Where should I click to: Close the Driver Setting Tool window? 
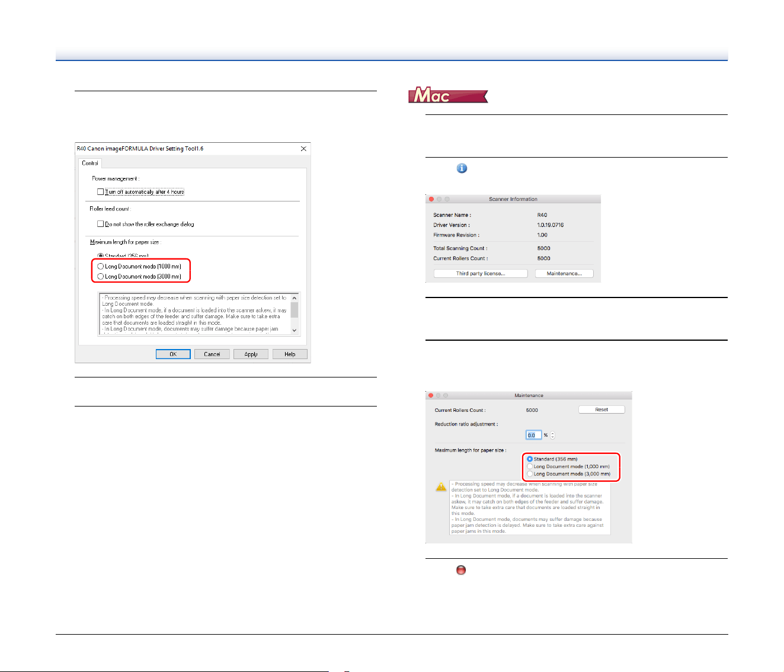(x=303, y=149)
